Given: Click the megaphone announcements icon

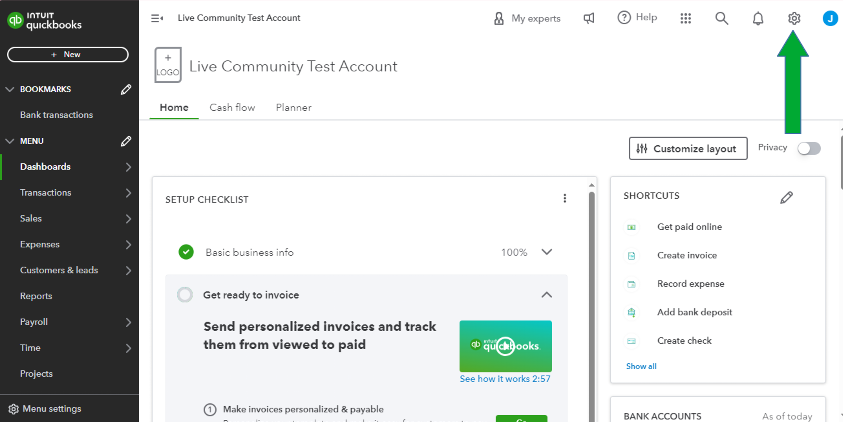Looking at the screenshot, I should (590, 18).
